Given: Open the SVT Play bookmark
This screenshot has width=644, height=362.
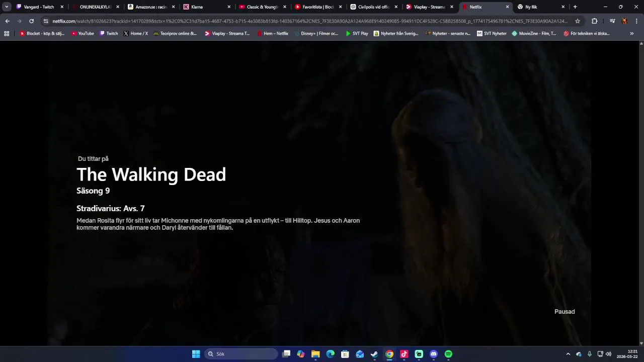Looking at the screenshot, I should (357, 34).
